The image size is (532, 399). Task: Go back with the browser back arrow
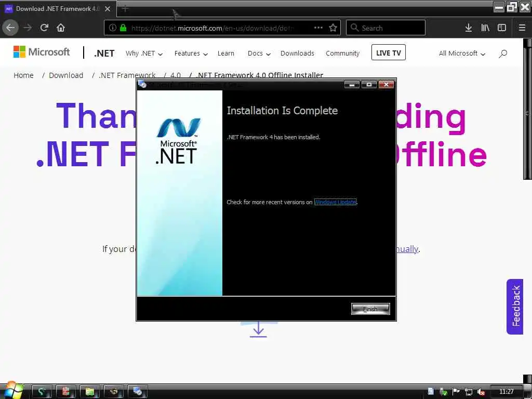coord(10,28)
